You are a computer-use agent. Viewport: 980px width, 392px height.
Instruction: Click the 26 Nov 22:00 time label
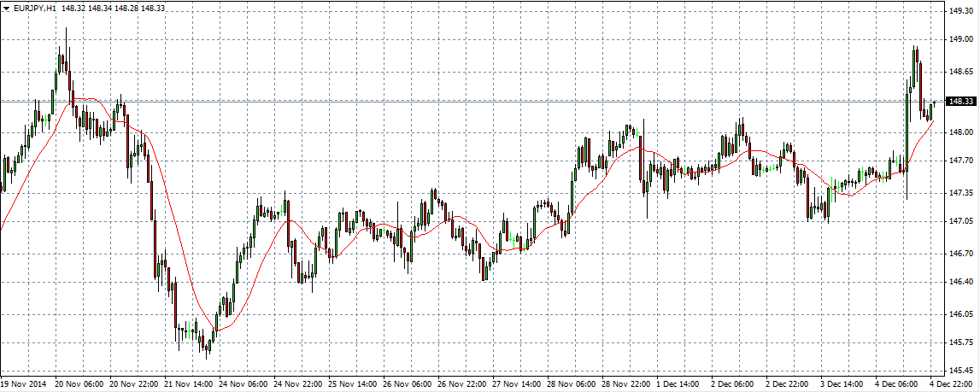pos(461,383)
